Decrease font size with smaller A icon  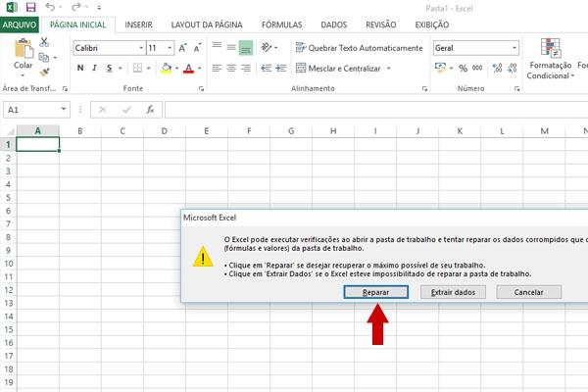(x=197, y=48)
